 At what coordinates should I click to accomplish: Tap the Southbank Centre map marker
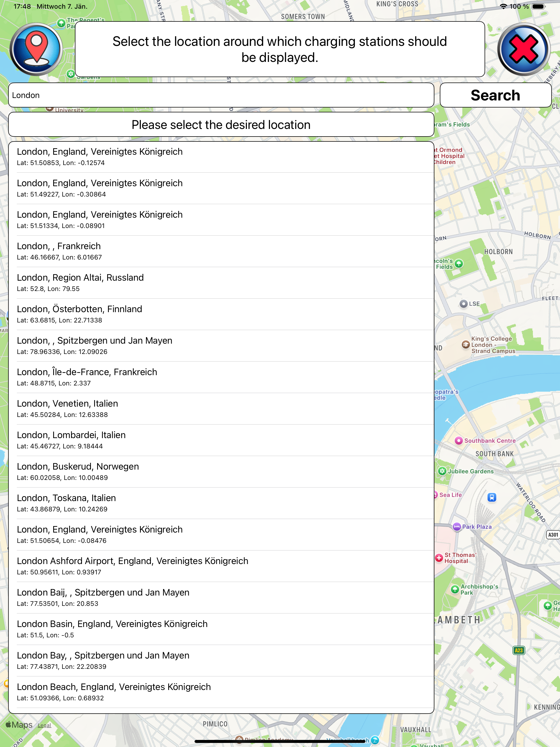459,440
